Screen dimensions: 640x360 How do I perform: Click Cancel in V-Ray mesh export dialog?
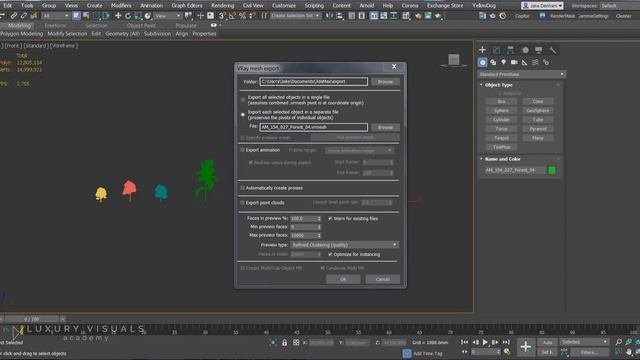(x=382, y=279)
